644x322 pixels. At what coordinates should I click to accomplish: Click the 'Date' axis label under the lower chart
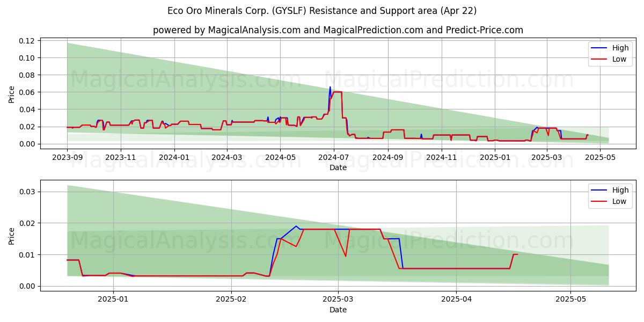[338, 310]
